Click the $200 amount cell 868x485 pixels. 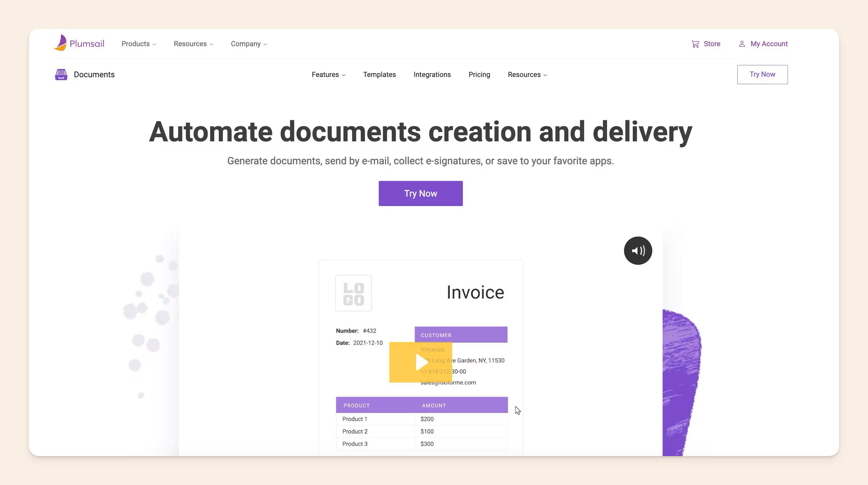tap(461, 419)
